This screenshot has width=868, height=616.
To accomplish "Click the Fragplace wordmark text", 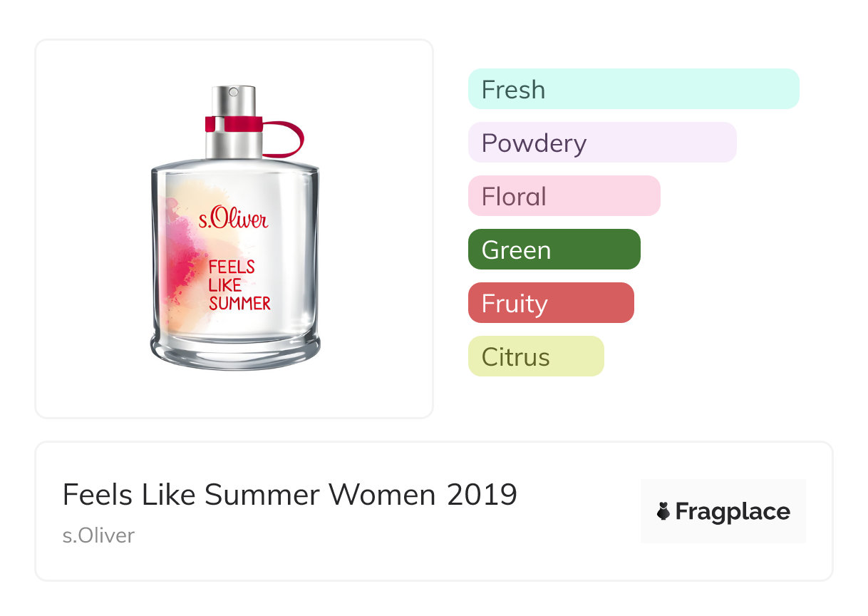I will coord(732,512).
